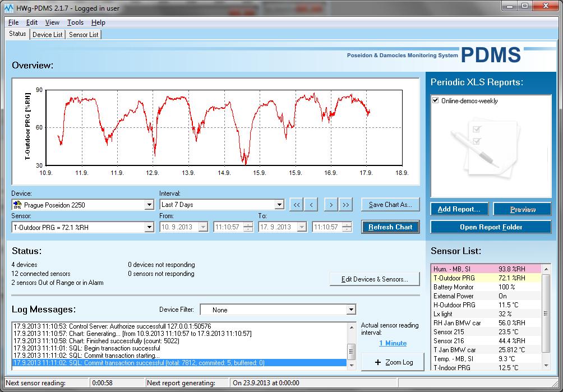Click the '0:00:58' next reading countdown
563x392 pixels.
tap(102, 383)
